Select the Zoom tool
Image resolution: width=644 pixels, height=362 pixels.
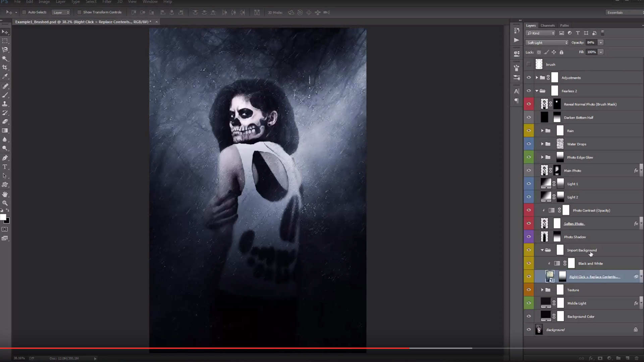tap(5, 203)
